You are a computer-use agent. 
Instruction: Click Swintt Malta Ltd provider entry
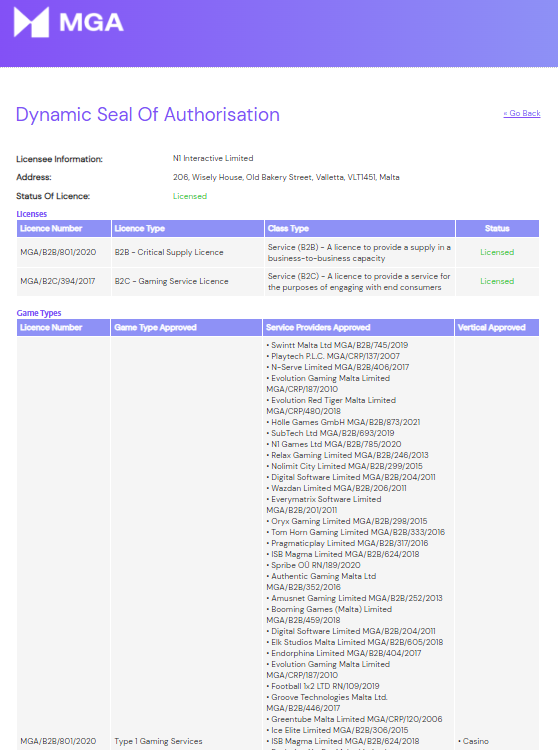click(337, 345)
